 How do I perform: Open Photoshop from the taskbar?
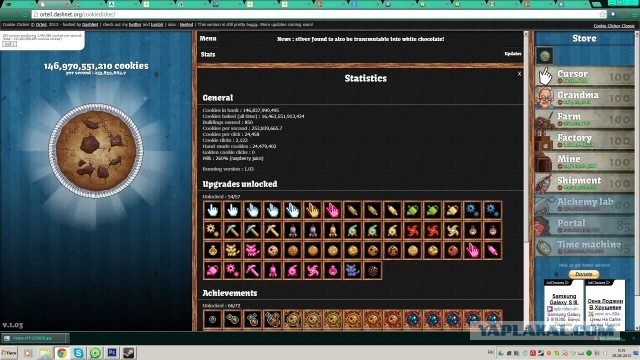(112, 353)
